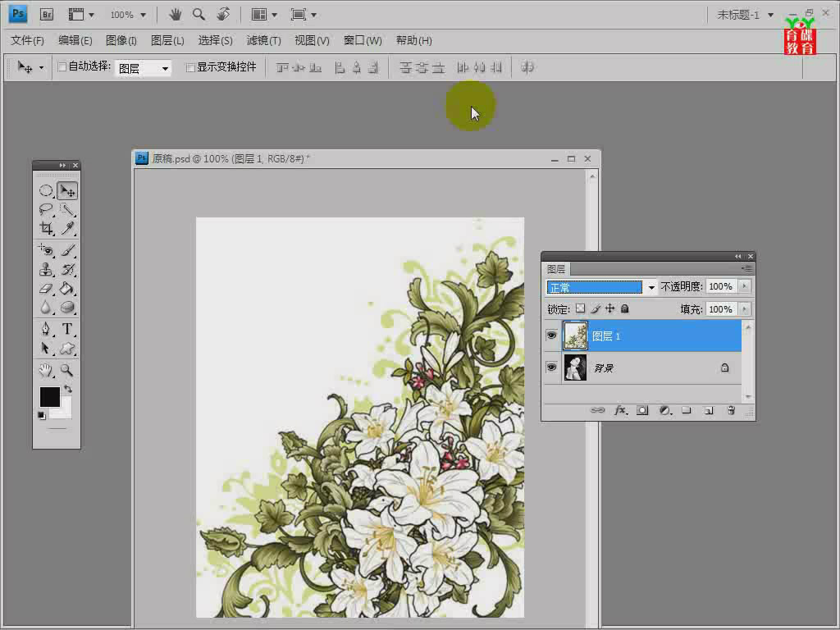Open the Create adjustment layer menu

(x=665, y=410)
